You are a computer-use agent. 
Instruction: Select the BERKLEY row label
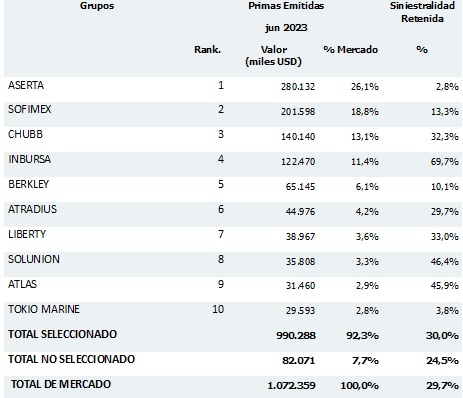[x=28, y=184]
